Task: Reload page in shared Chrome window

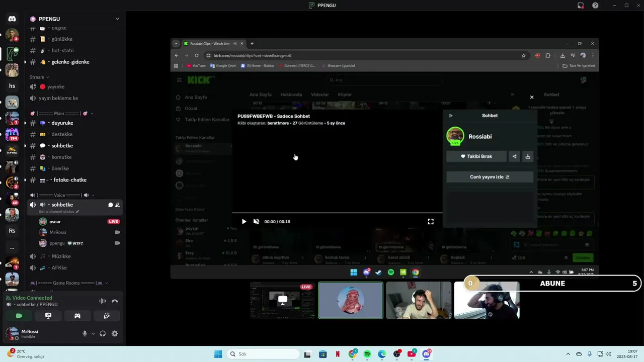Action: point(196,55)
